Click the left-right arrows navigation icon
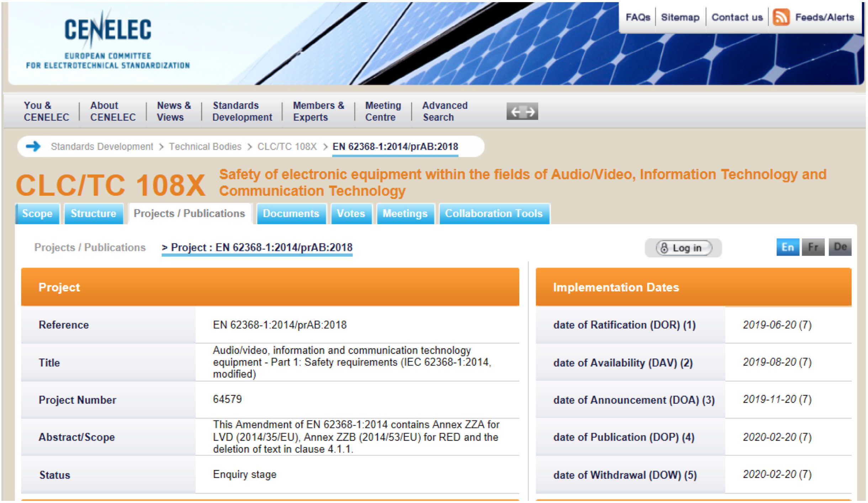Screen dimensions: 868x503 pos(522,112)
